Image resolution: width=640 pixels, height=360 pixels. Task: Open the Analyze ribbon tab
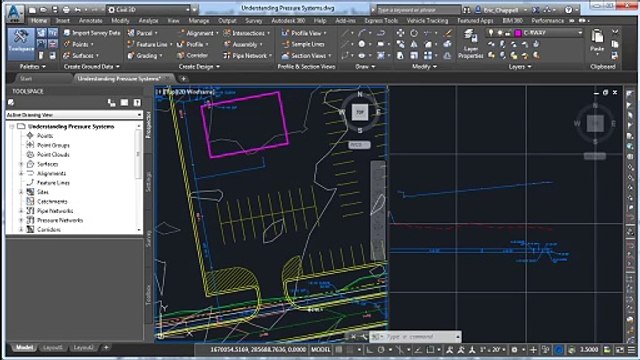click(149, 20)
